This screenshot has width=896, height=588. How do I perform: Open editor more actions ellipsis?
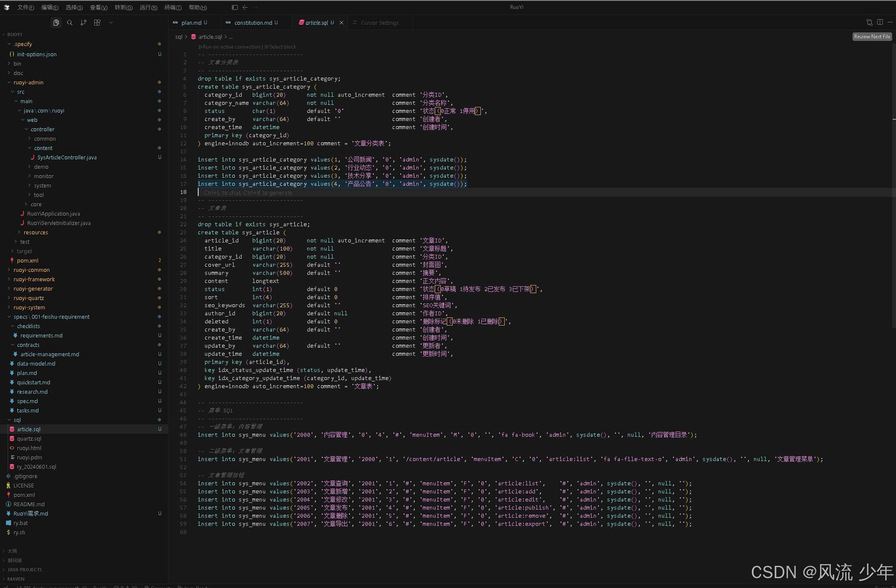tap(890, 23)
